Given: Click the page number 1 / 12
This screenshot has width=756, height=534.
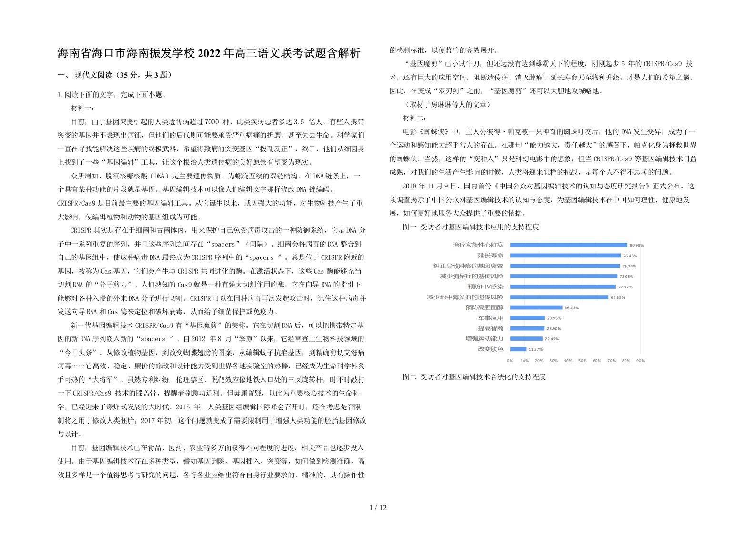Looking at the screenshot, I should pos(378,507).
